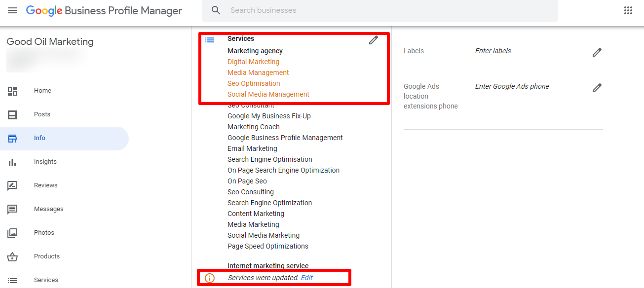
Task: Click the Posts icon in sidebar
Action: 12,114
